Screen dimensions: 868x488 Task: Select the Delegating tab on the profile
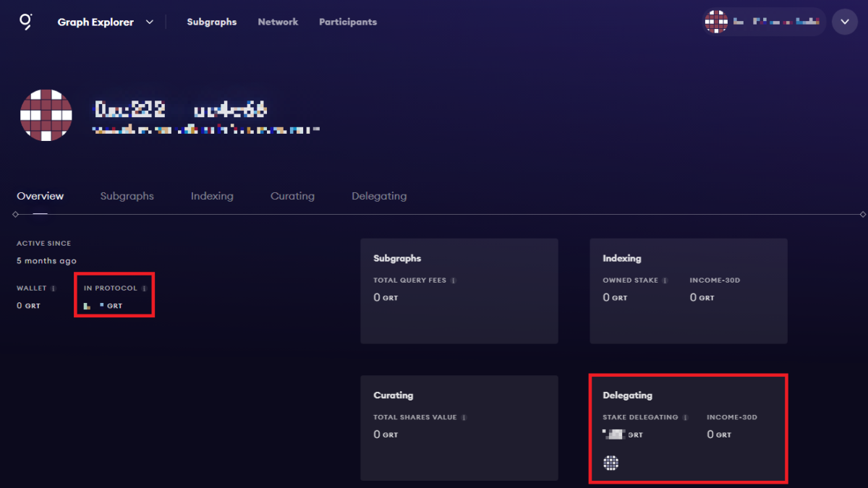point(379,196)
